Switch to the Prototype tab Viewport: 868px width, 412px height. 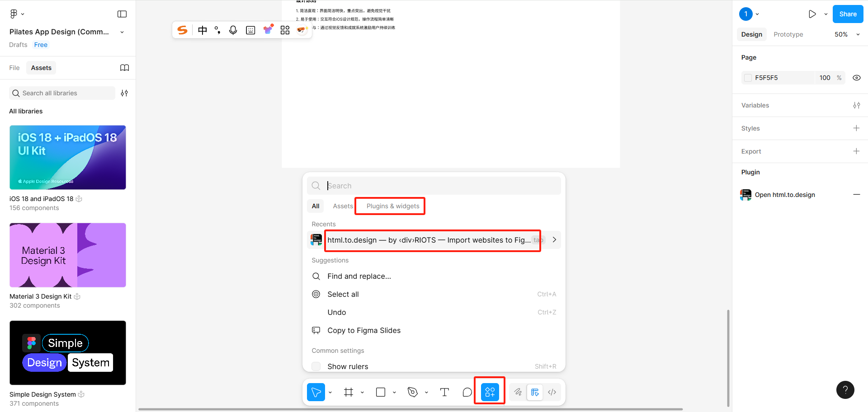tap(788, 34)
